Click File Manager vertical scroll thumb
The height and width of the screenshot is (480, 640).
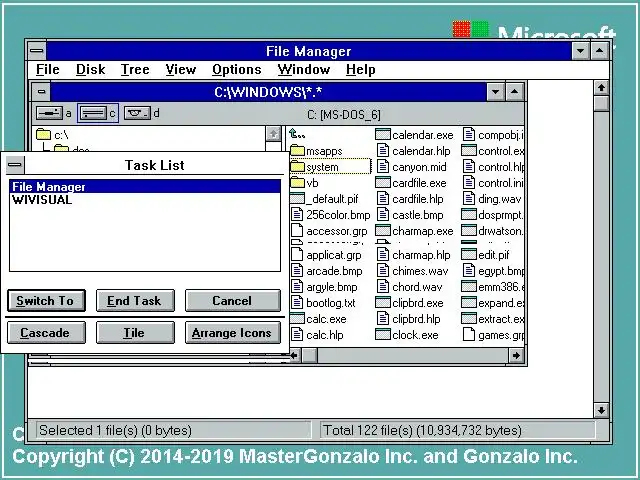pos(601,104)
